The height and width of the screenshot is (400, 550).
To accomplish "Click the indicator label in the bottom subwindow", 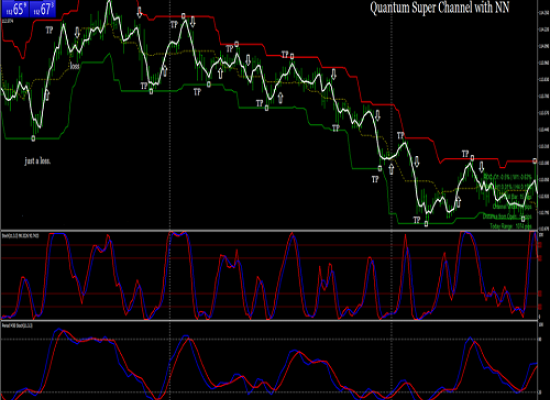I will click(17, 326).
